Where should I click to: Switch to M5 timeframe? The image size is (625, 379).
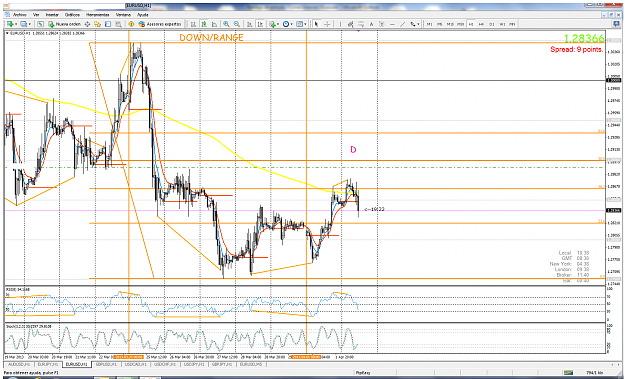[440, 24]
